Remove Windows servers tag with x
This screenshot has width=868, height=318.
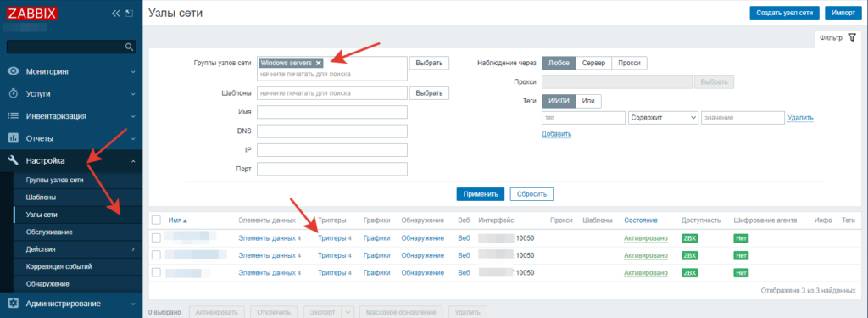pos(319,63)
